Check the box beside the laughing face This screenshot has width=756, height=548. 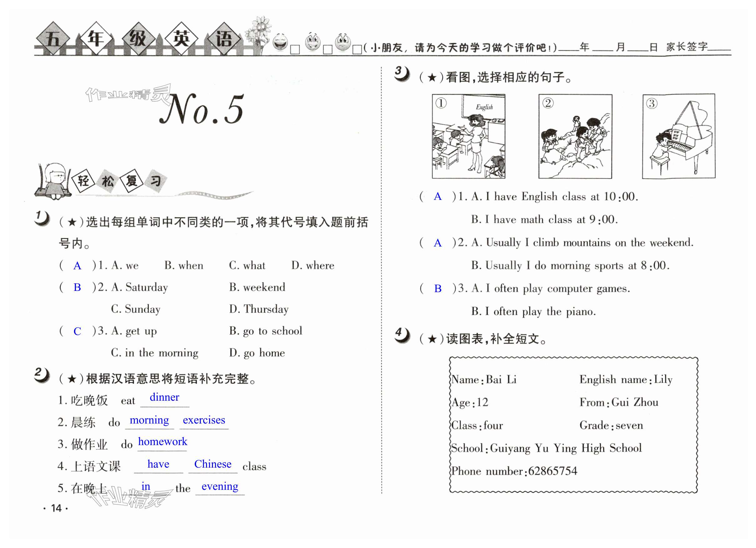tap(295, 50)
